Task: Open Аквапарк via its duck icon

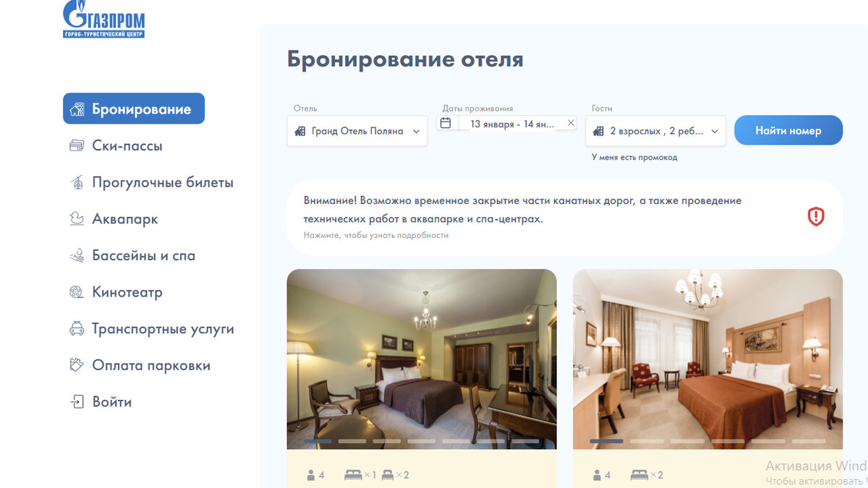Action: pyautogui.click(x=76, y=218)
